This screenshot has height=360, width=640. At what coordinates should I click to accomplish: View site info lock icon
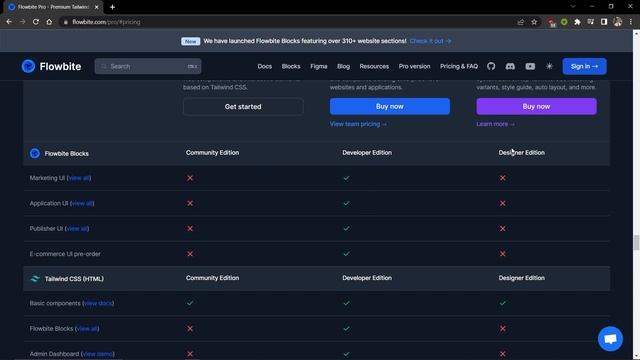pos(65,22)
